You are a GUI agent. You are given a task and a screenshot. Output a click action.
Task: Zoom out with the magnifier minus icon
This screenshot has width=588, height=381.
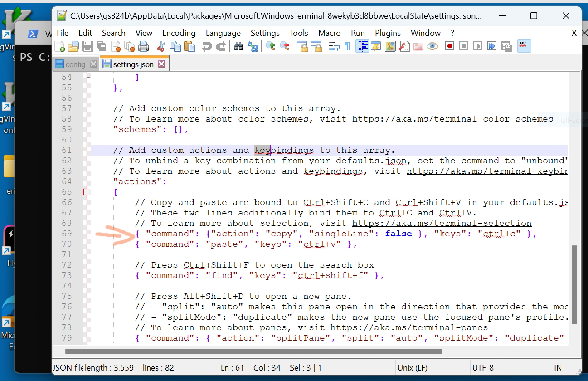[284, 46]
